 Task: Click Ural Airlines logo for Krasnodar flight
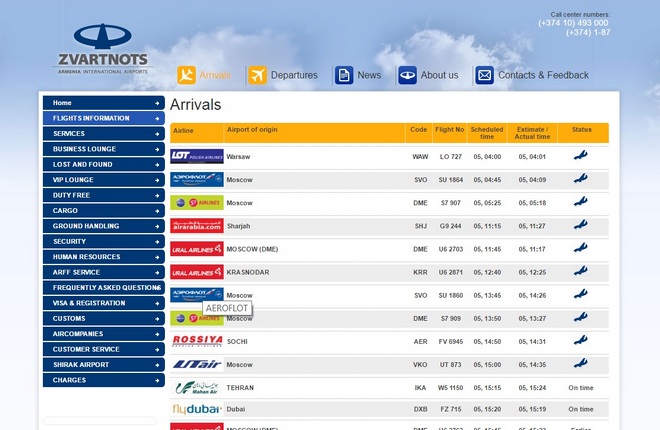(197, 272)
